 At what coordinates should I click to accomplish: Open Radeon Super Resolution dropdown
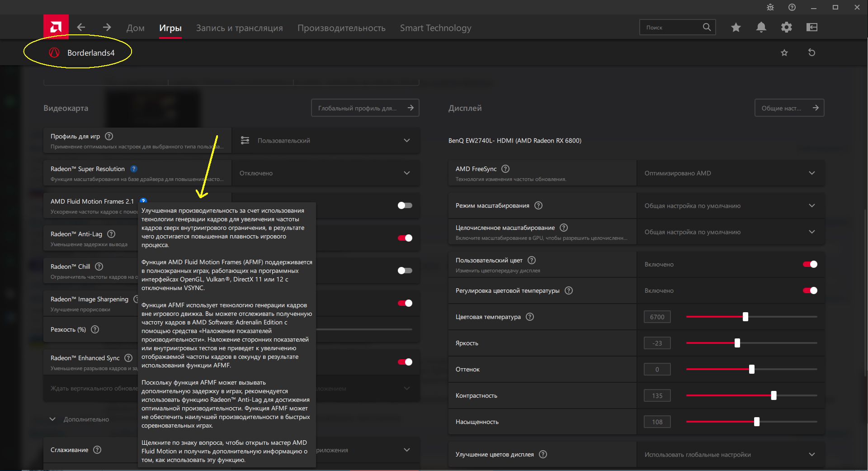tap(325, 173)
